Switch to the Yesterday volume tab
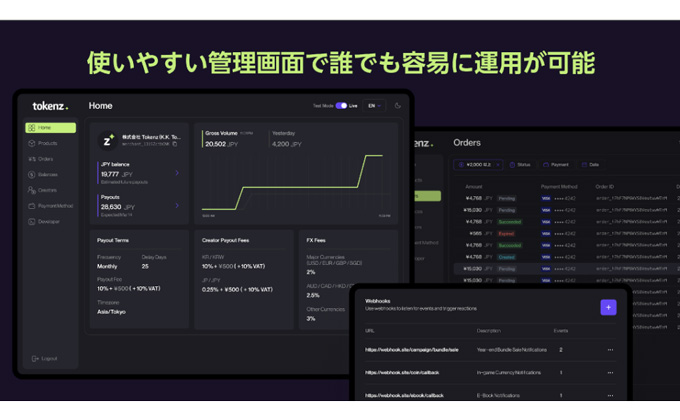This screenshot has width=680, height=420. click(284, 133)
